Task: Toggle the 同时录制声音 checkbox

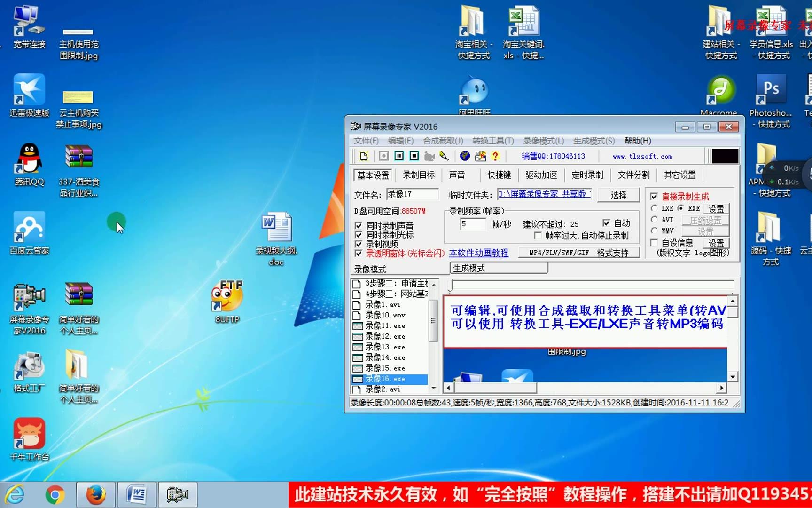Action: tap(359, 226)
